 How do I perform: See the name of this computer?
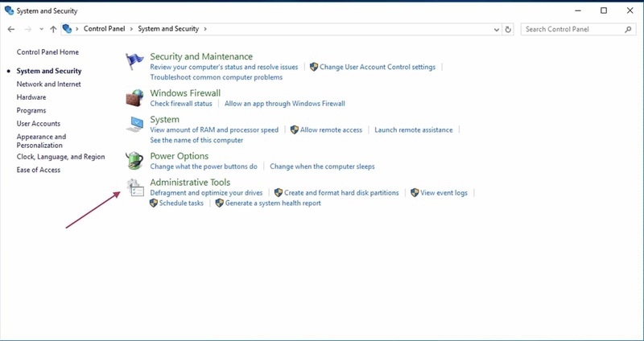click(196, 140)
